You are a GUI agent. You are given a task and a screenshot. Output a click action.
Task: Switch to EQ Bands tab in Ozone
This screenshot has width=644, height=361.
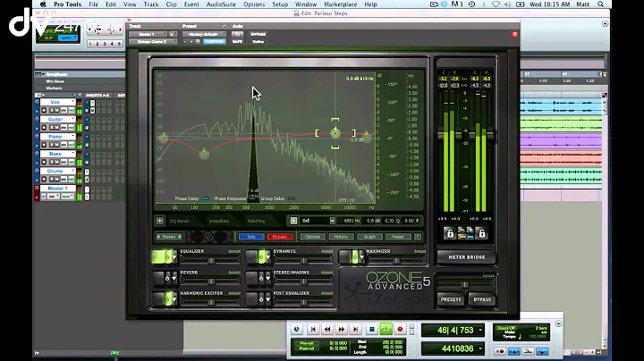pos(180,221)
